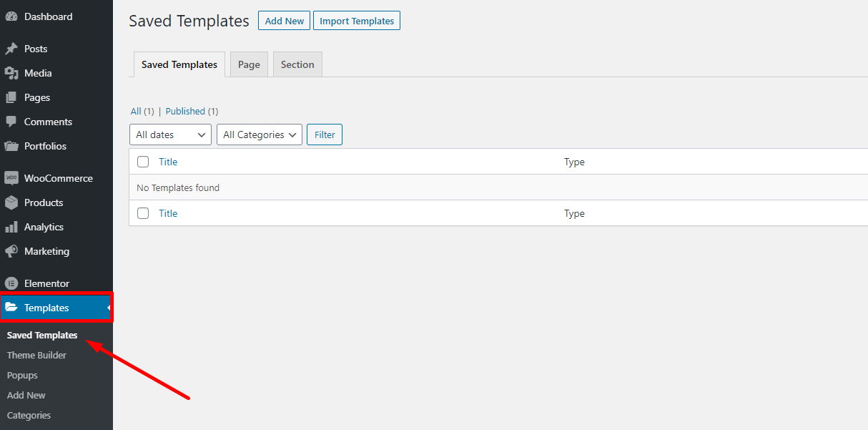Toggle select-all checkbox in table footer

pos(143,213)
